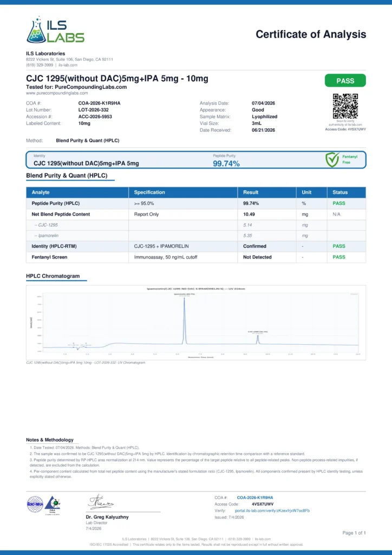Click the Ipamorelin sub-row label
The height and width of the screenshot is (555, 392).
(47, 235)
